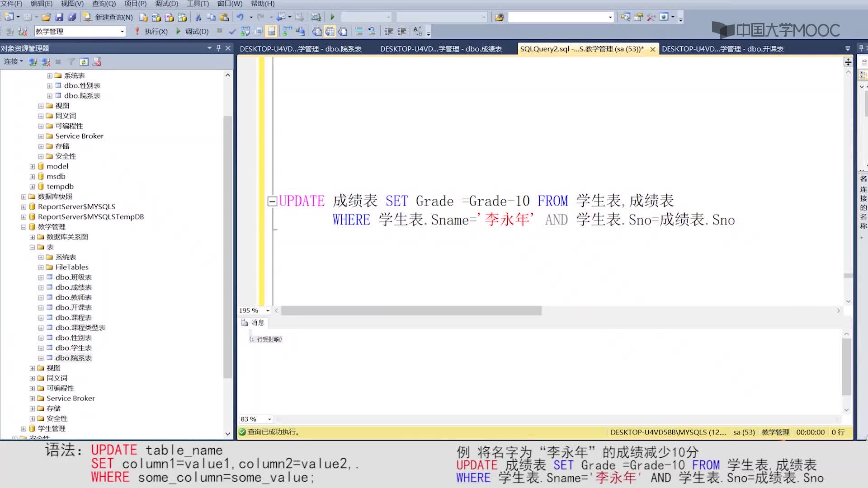Screen dimensions: 868x488
Task: Expand the dbo.成绩表 table node
Action: [x=41, y=287]
